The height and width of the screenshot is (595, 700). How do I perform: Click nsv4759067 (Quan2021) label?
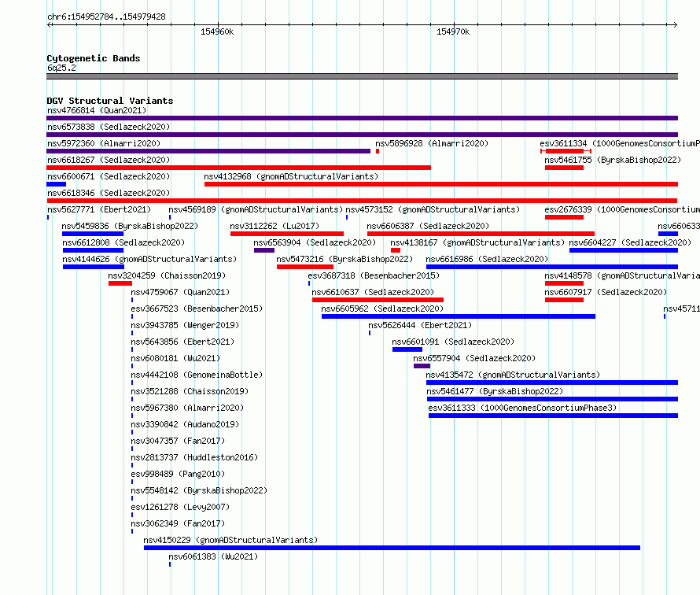180,292
